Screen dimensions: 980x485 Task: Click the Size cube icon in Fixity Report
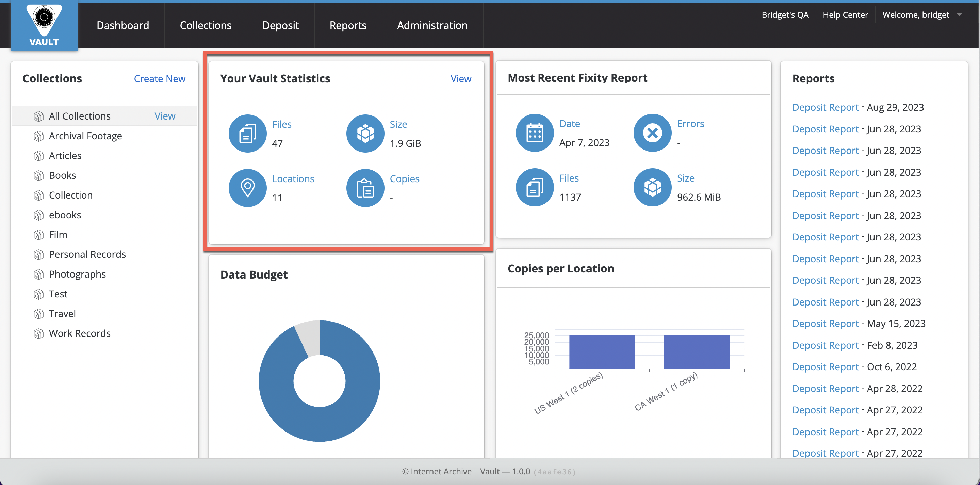652,187
